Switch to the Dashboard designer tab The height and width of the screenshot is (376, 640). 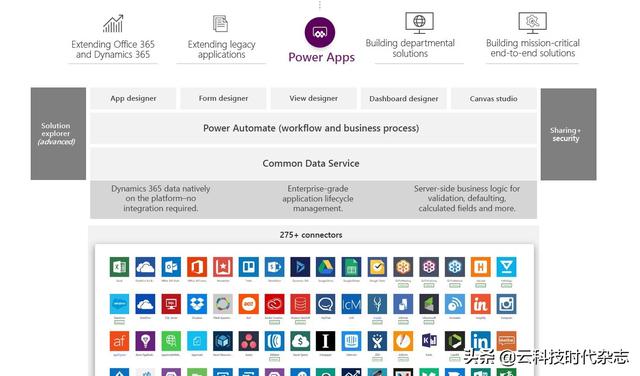coord(404,98)
